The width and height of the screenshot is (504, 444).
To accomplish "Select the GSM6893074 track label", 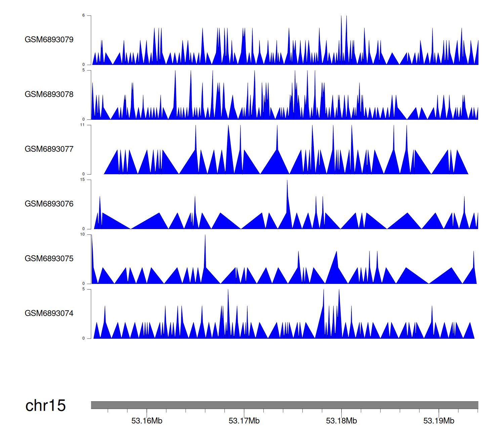I will 49,313.
